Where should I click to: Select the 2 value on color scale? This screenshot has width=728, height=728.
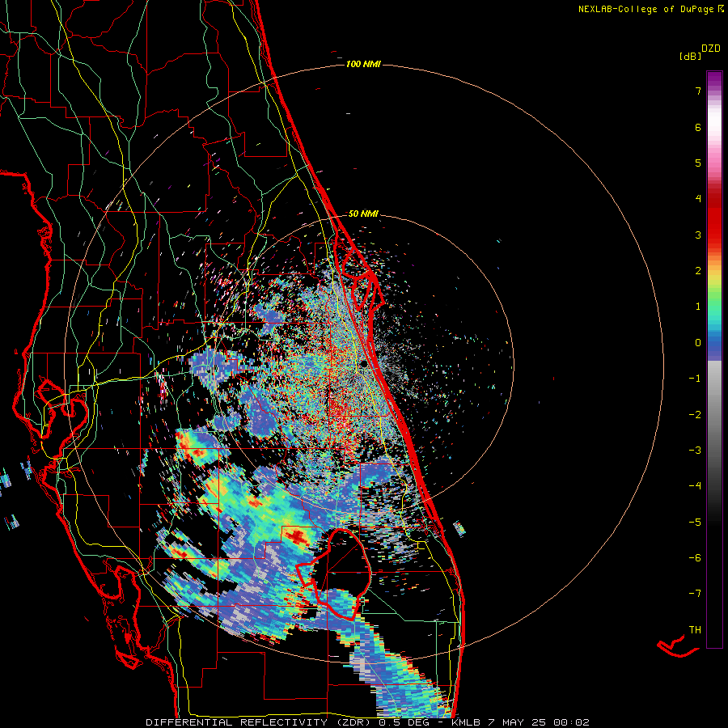coord(698,271)
